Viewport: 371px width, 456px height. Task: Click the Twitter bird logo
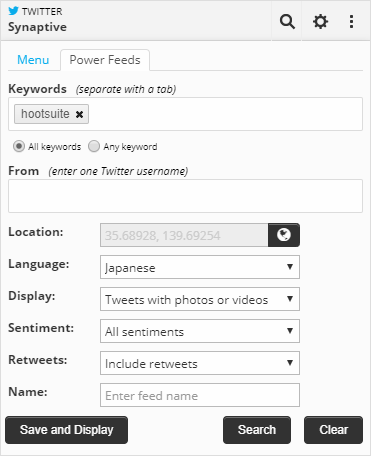(13, 11)
